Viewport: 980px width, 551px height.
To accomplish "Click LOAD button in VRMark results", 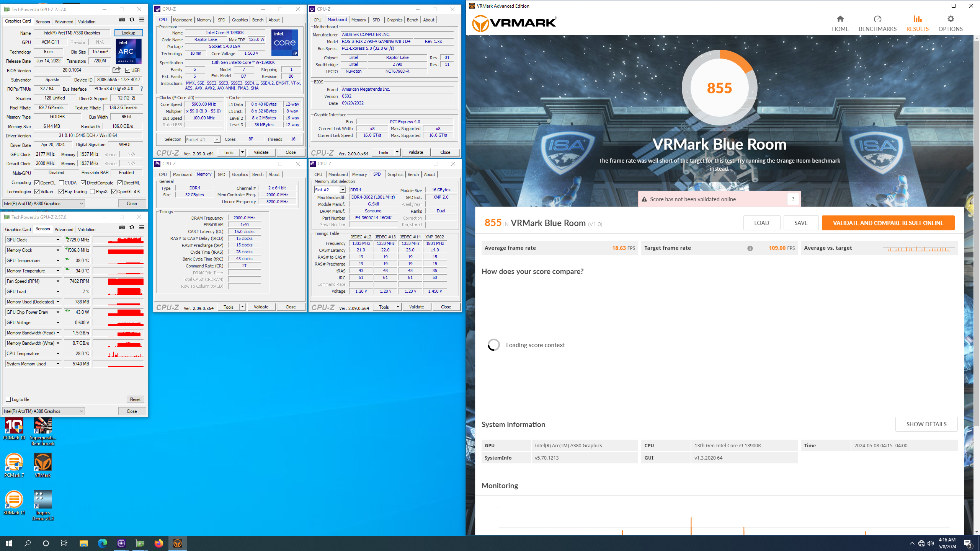I will pyautogui.click(x=761, y=223).
